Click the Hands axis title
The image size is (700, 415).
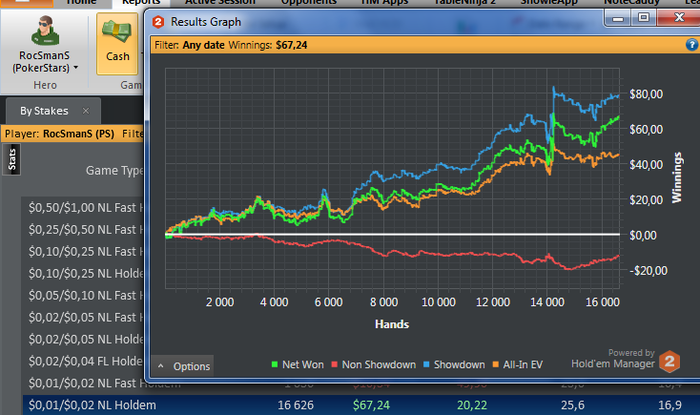[x=392, y=324]
